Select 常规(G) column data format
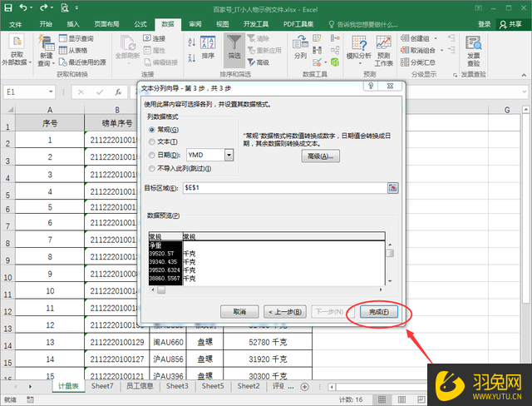Screen dimensions: 532x406 164,130
